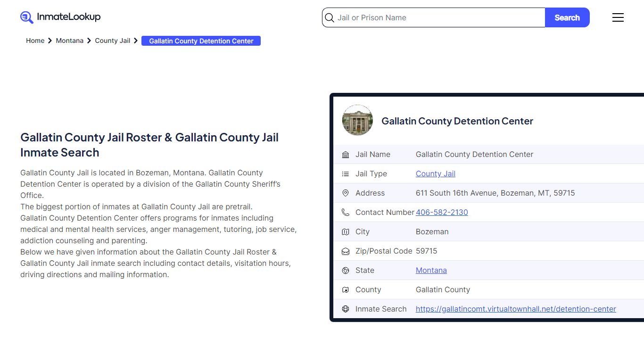Click the web globe icon beside Inmate Search

click(346, 309)
